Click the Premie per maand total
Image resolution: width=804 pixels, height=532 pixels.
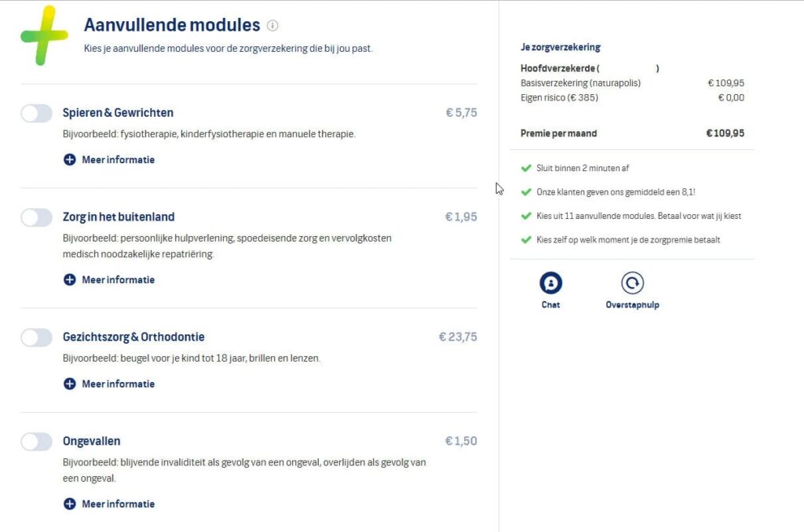[x=725, y=133]
